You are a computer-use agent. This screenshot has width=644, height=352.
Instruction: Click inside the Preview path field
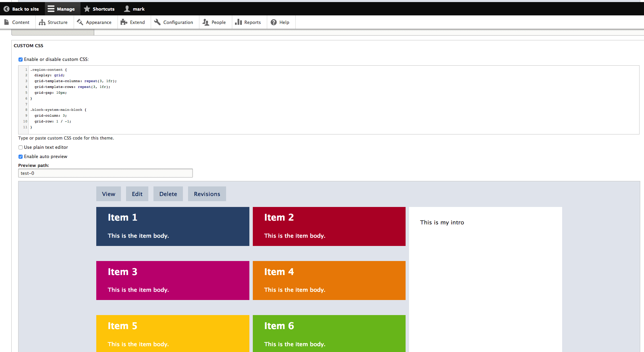click(105, 173)
